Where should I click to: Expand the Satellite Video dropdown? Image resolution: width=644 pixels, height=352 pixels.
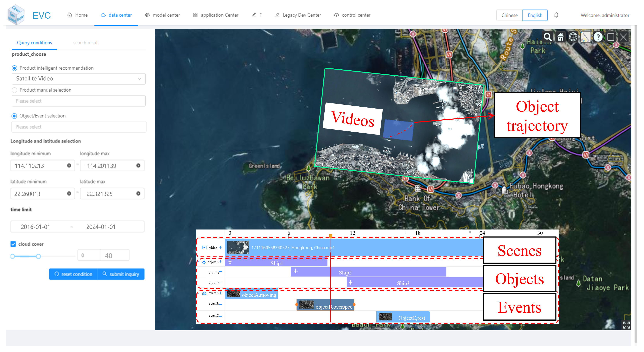tap(78, 79)
